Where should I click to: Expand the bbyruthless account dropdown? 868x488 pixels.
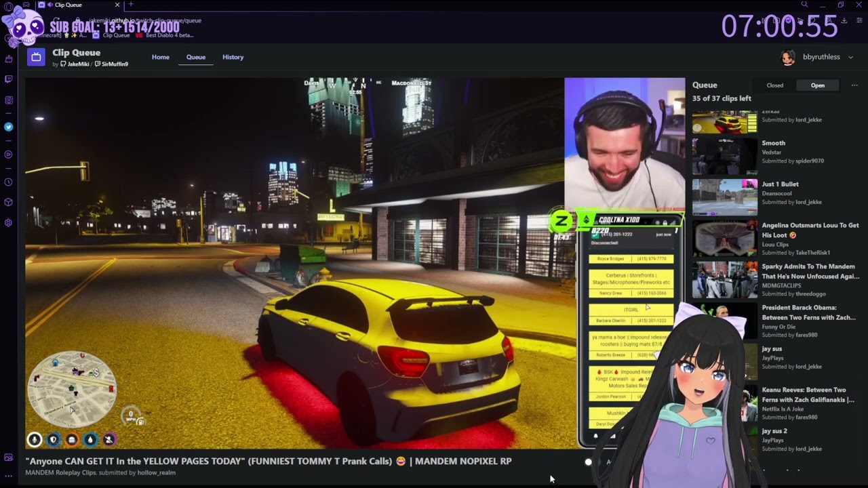850,57
